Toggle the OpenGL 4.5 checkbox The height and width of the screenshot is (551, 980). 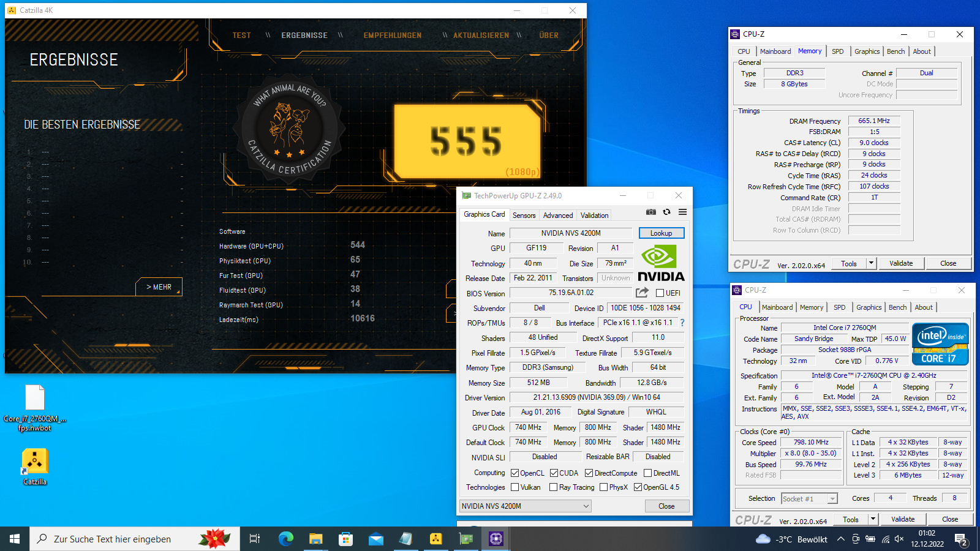[638, 487]
